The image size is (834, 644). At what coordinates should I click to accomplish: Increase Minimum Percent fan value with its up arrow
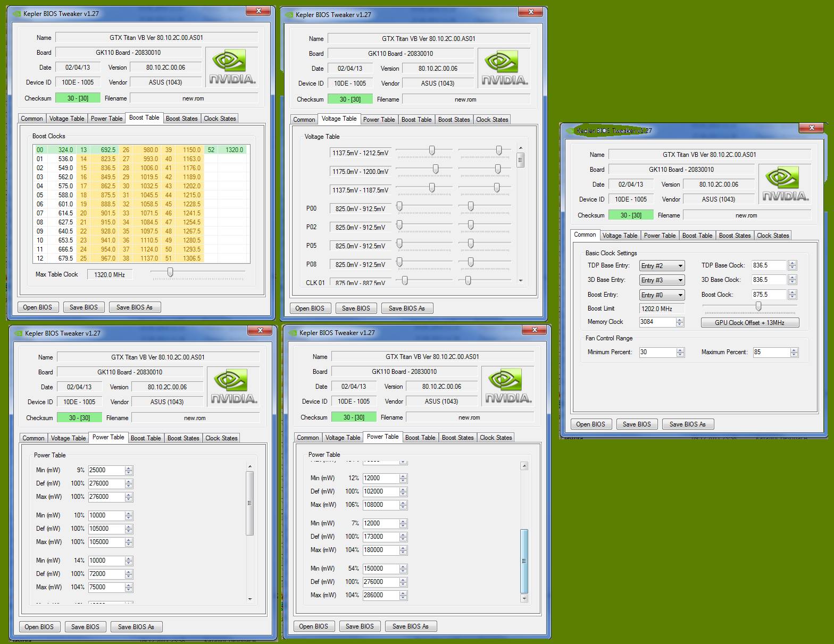coord(680,350)
